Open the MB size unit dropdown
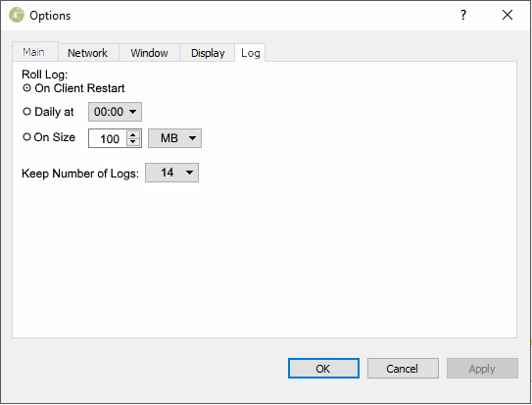The height and width of the screenshot is (405, 532). tap(174, 138)
